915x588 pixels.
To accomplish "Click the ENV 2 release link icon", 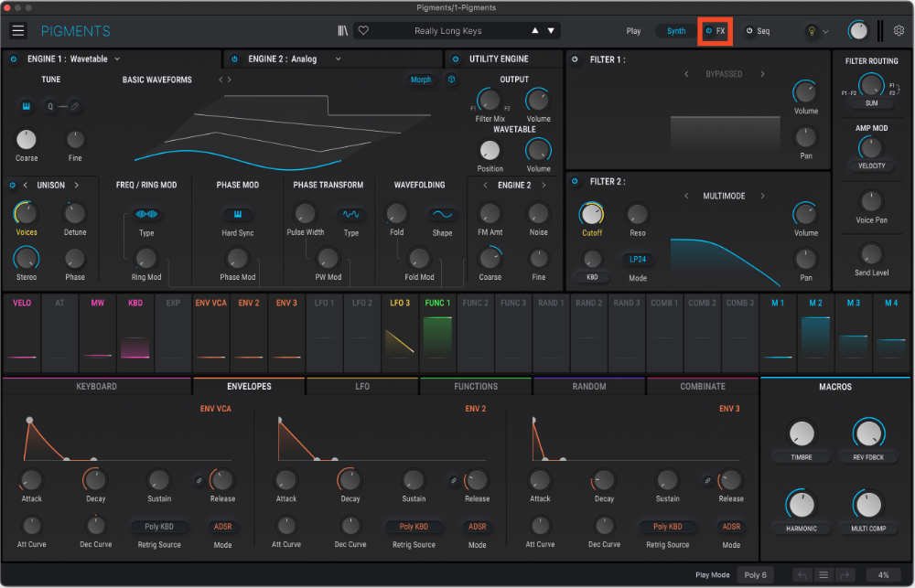I will [x=454, y=481].
